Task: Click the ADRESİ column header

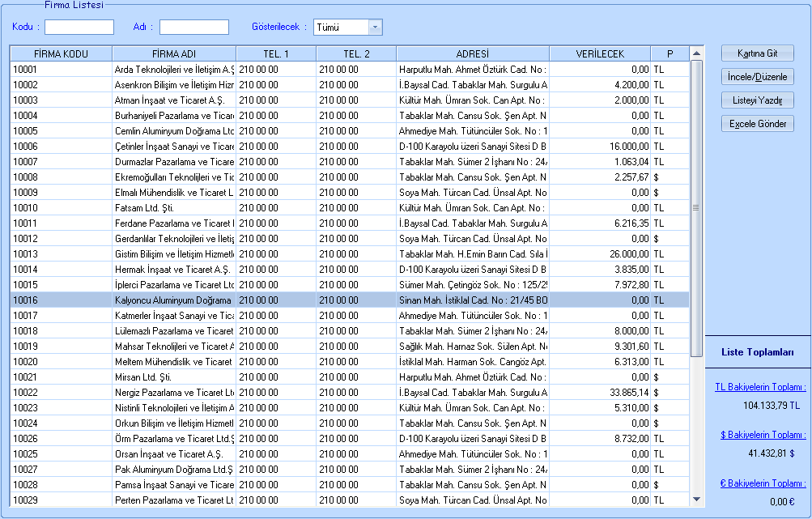Action: [x=473, y=53]
